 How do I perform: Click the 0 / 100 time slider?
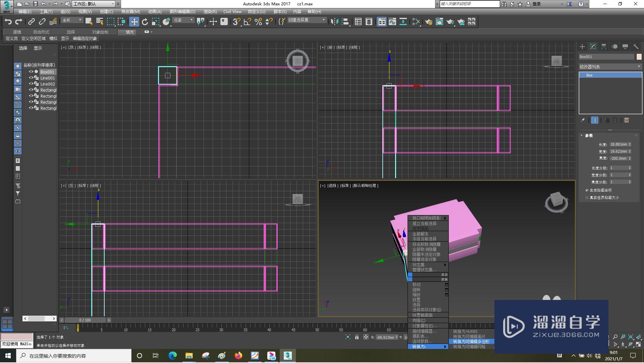point(85,320)
